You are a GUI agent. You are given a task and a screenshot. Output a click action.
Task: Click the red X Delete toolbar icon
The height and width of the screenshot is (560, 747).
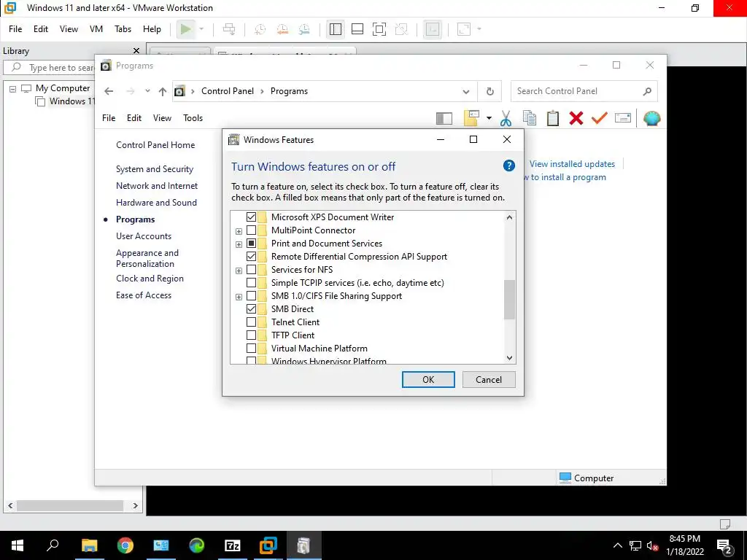(576, 118)
